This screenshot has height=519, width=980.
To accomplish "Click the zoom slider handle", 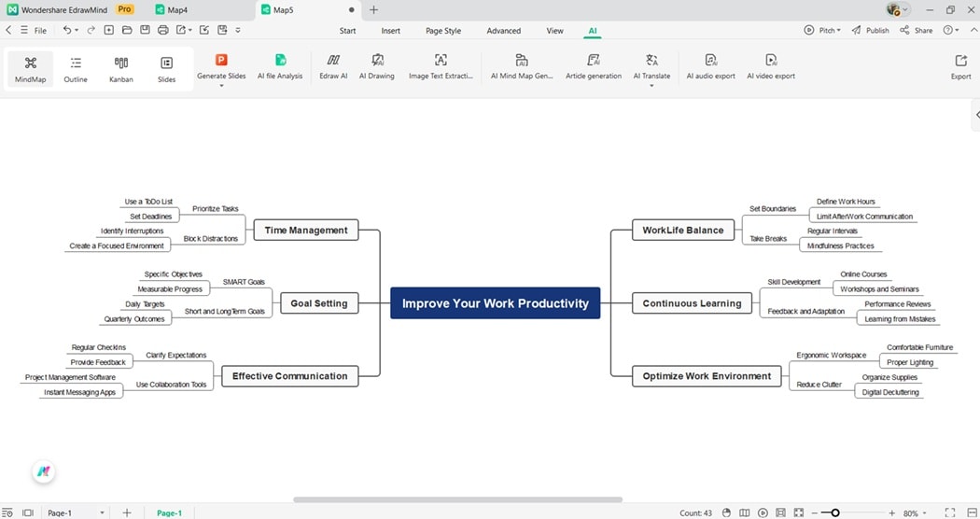I will pyautogui.click(x=834, y=512).
